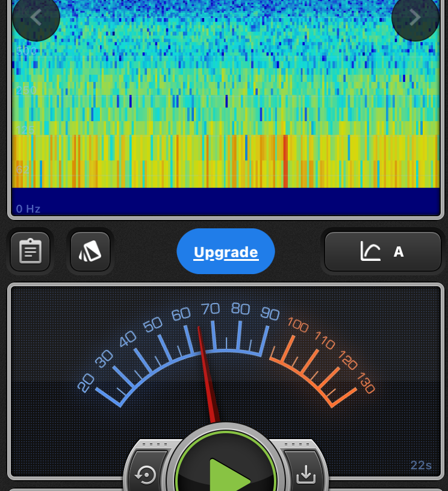This screenshot has height=491, width=448.
Task: Go to next view with right arrow
Action: tap(415, 17)
